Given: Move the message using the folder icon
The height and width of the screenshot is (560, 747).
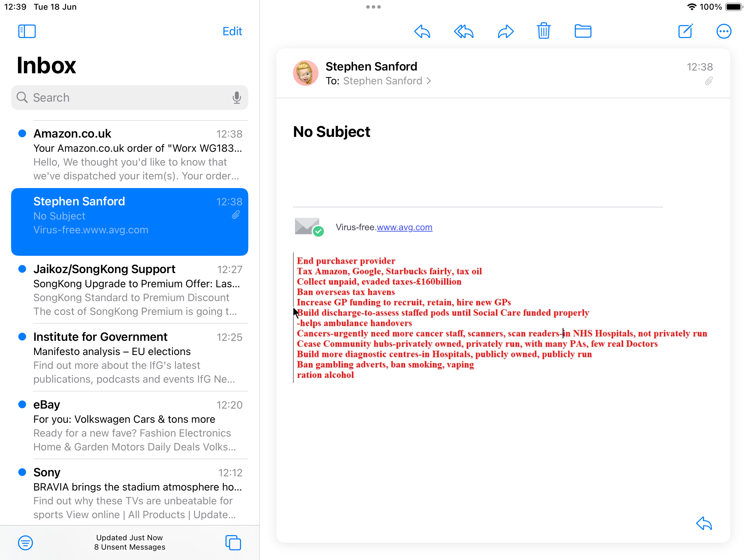Looking at the screenshot, I should click(x=583, y=31).
